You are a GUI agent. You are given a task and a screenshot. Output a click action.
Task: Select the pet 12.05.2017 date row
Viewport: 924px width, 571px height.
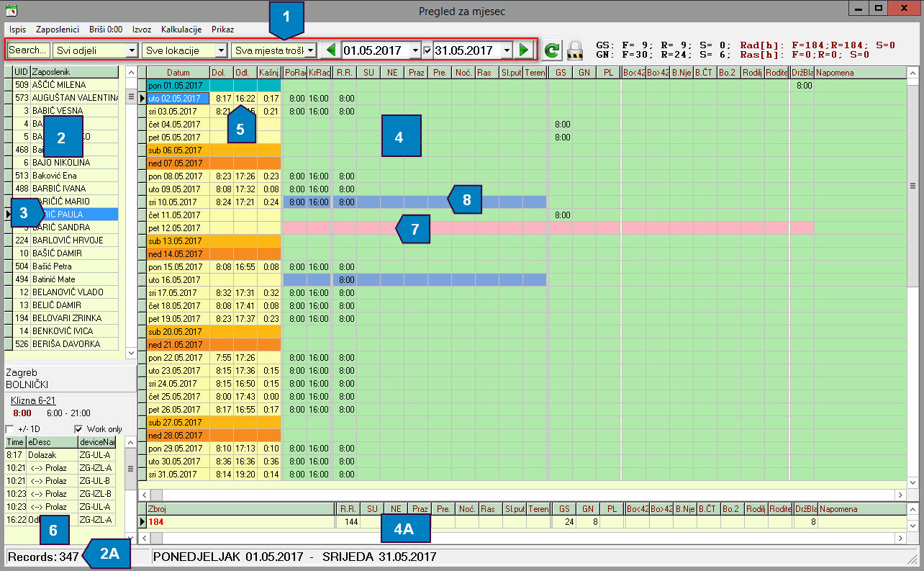(x=178, y=228)
